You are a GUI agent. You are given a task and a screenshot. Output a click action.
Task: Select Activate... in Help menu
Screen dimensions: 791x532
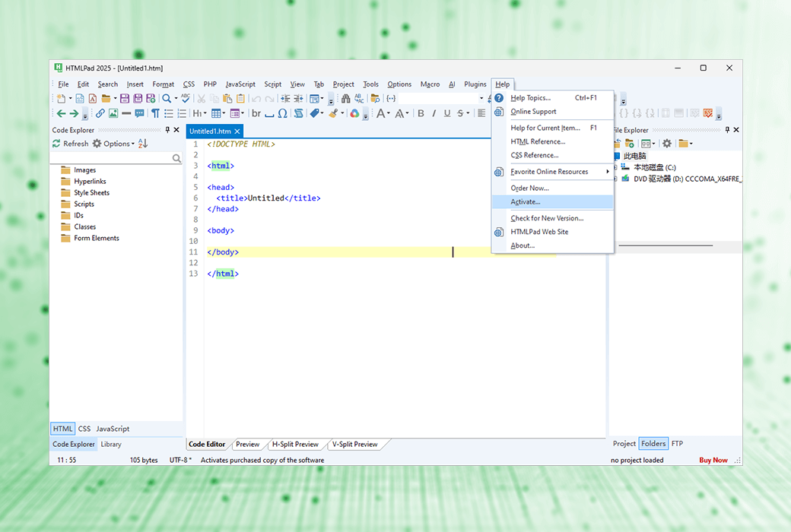[552, 201]
